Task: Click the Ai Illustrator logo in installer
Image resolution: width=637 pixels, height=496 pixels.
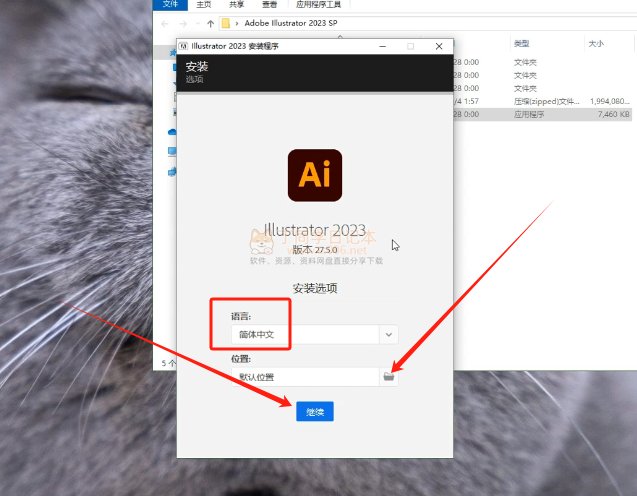Action: point(315,175)
